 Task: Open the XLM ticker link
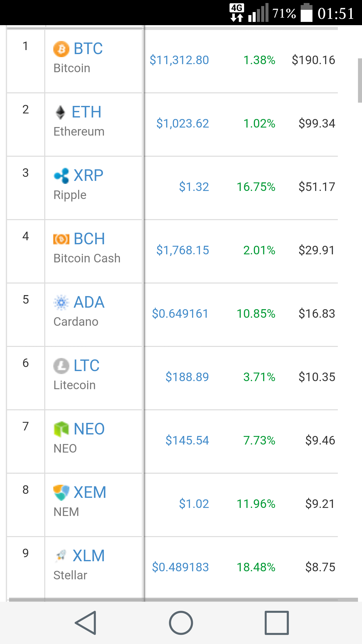tap(88, 555)
